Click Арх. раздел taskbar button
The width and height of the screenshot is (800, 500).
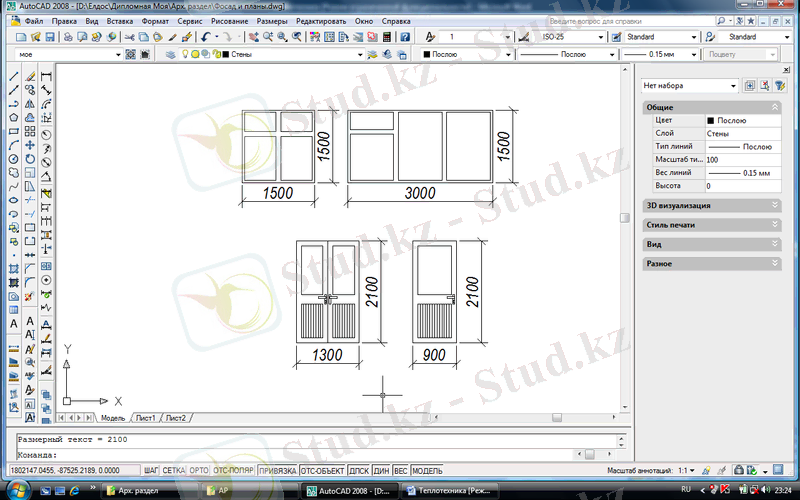click(x=149, y=491)
